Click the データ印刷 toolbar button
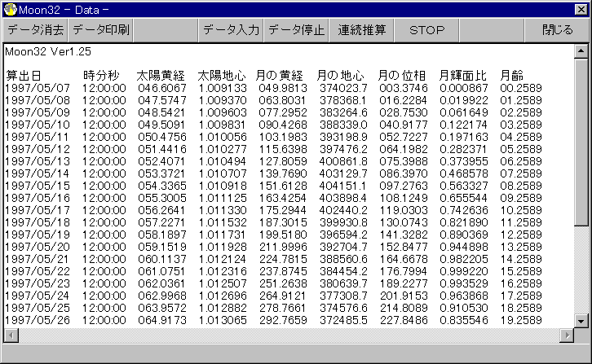This screenshot has width=592, height=364. coord(100,30)
